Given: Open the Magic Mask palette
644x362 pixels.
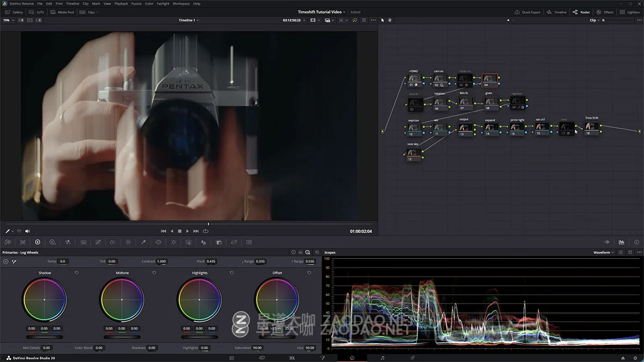Looking at the screenshot, I should 188,242.
